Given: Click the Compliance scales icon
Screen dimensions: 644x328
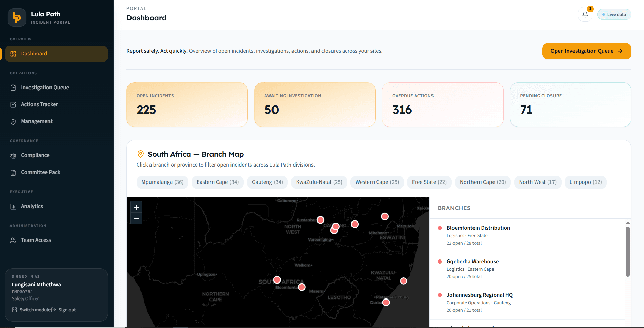Looking at the screenshot, I should tap(13, 156).
